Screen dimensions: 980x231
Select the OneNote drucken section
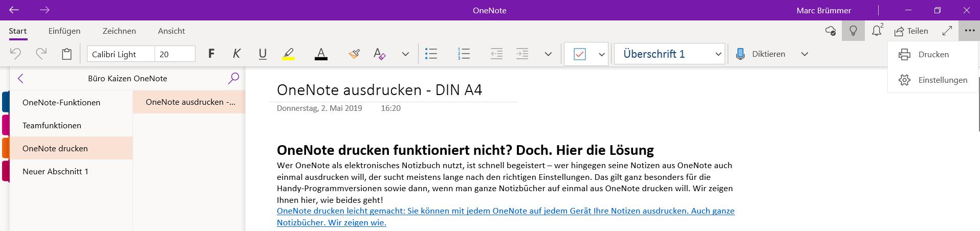pyautogui.click(x=71, y=149)
